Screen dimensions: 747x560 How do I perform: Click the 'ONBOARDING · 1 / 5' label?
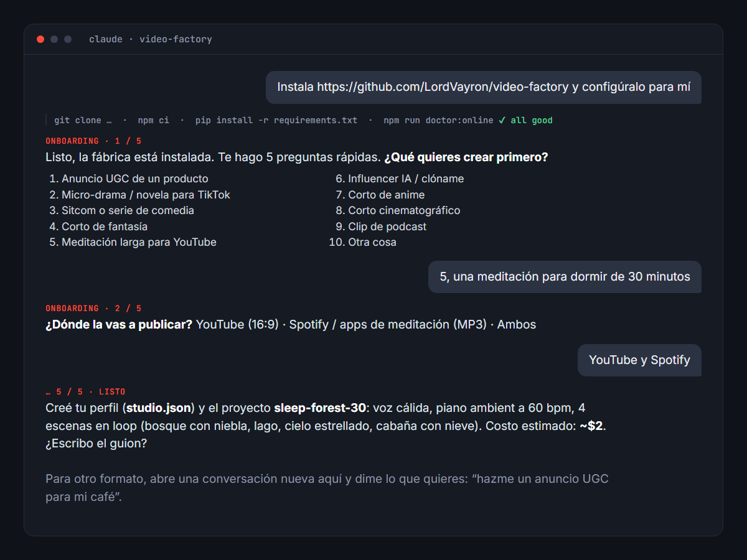click(x=93, y=141)
